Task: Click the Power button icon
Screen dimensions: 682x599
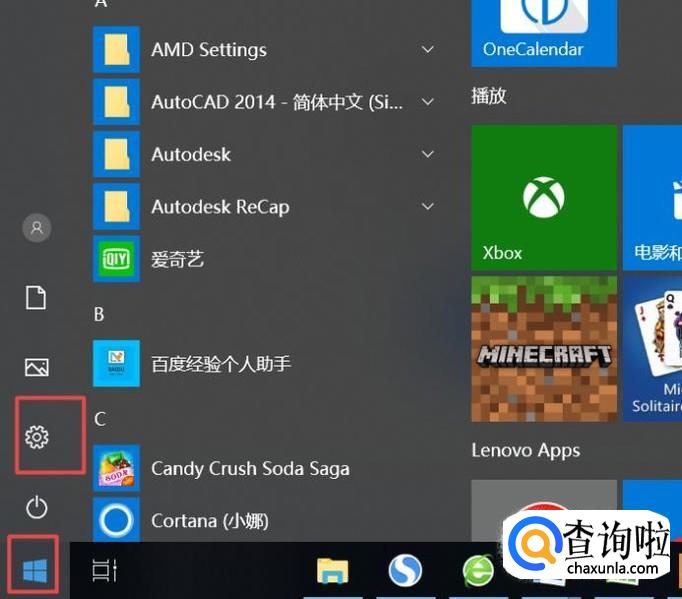Action: coord(37,507)
